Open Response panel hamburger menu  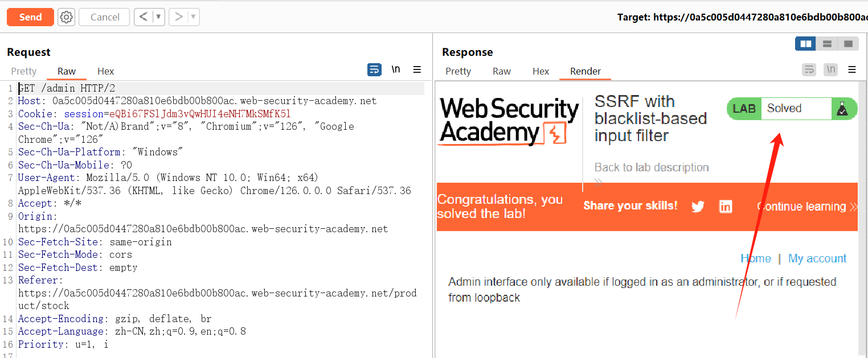852,69
